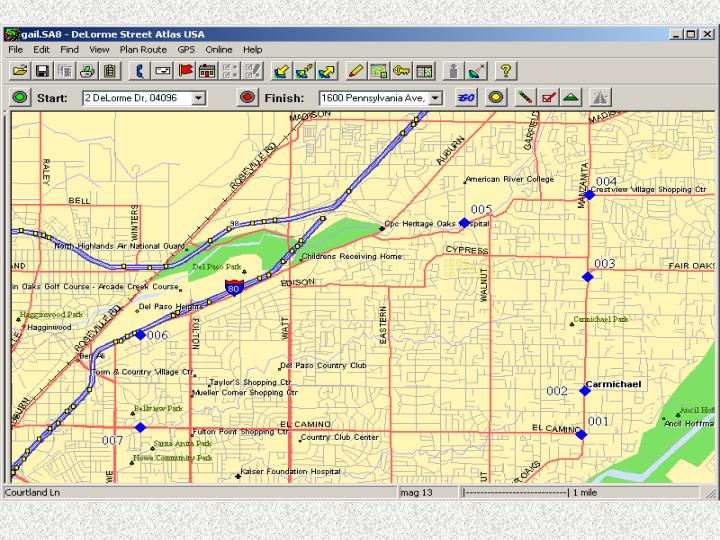The image size is (720, 540).
Task: Click the red flag icon
Action: tap(185, 71)
